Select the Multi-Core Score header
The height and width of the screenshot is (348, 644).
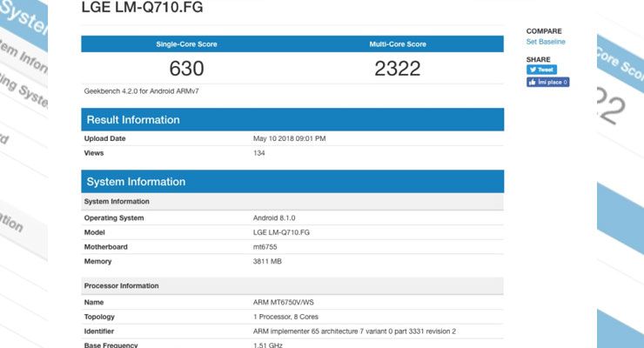tap(398, 44)
